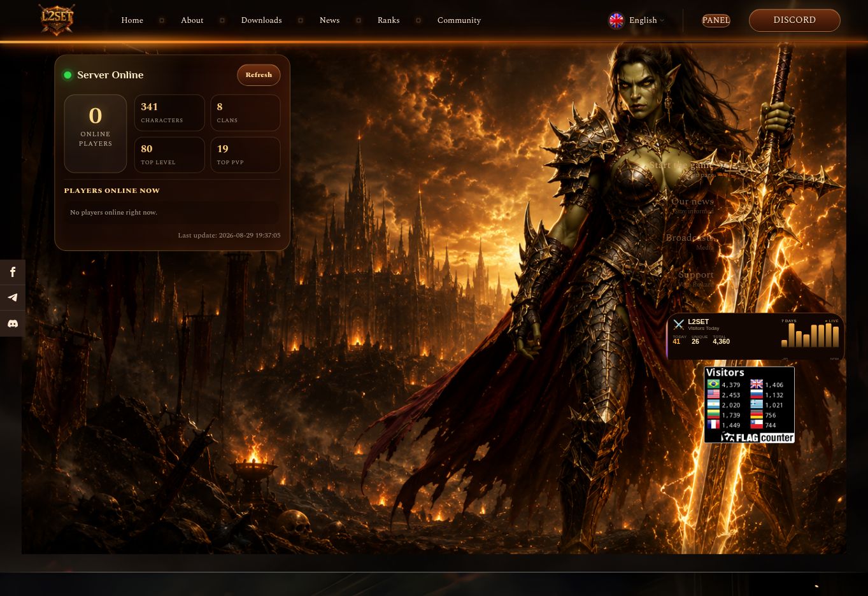Image resolution: width=868 pixels, height=596 pixels.
Task: Click the total visitors value "4,360"
Action: tap(722, 342)
